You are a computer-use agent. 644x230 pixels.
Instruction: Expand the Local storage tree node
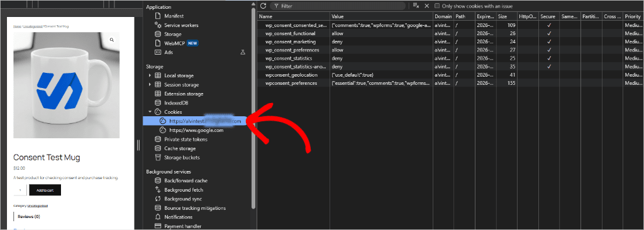coord(150,75)
